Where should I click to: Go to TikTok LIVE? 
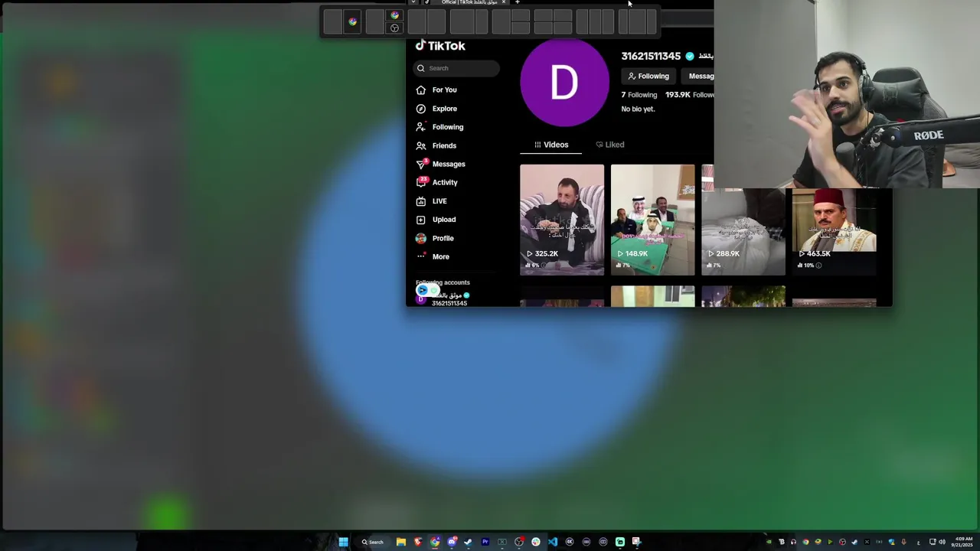(x=439, y=201)
